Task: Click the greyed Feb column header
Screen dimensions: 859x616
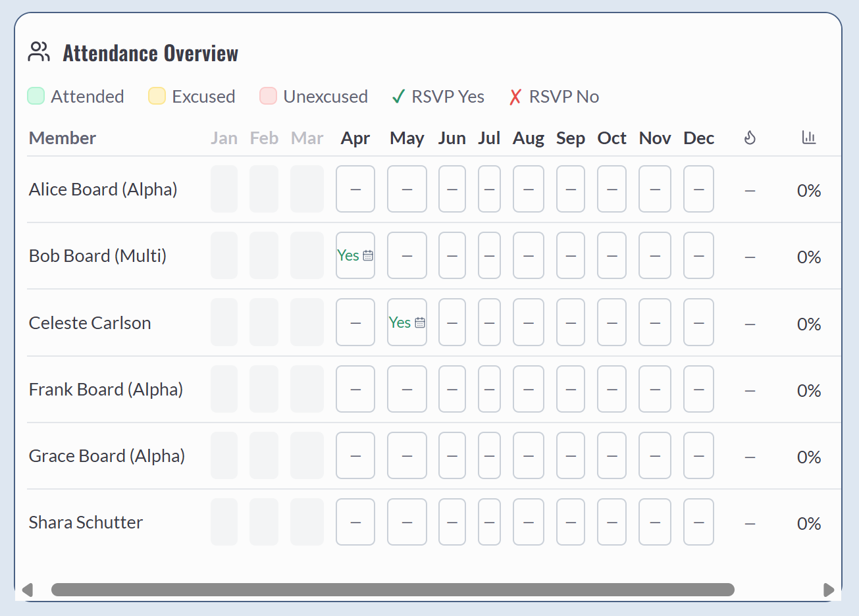Action: tap(264, 138)
